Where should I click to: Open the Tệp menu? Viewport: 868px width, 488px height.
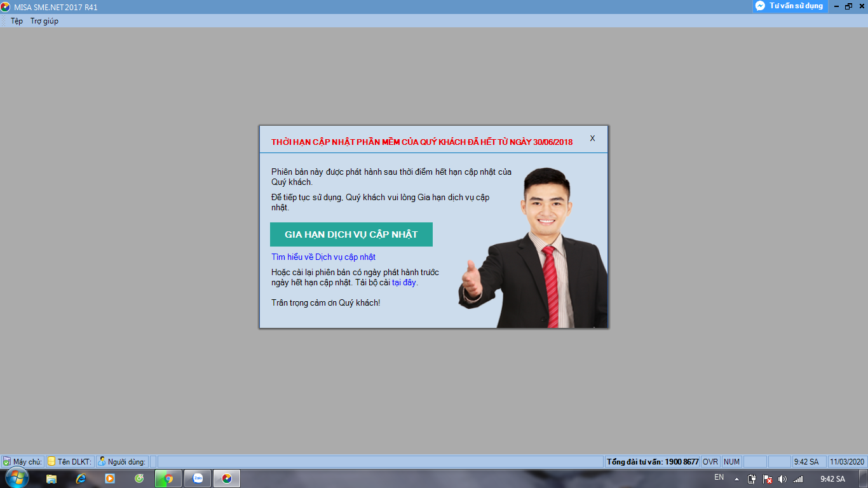point(17,21)
